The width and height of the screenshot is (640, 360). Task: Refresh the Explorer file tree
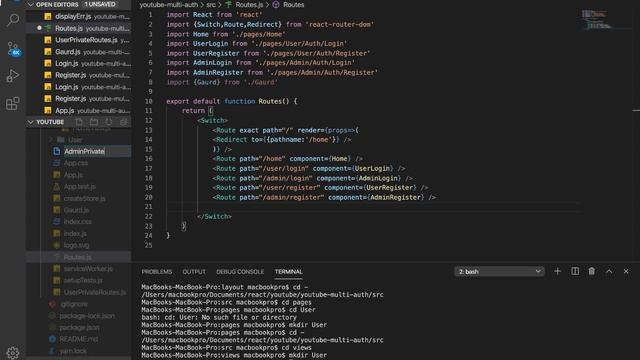(x=109, y=122)
